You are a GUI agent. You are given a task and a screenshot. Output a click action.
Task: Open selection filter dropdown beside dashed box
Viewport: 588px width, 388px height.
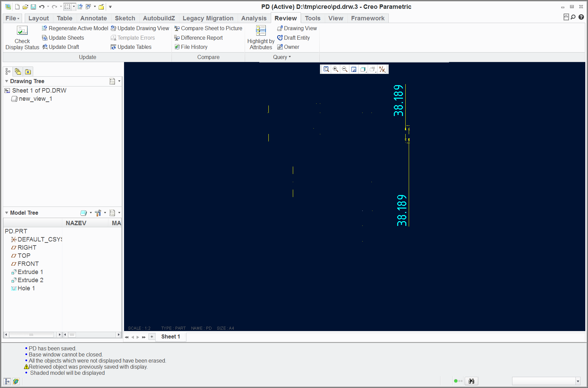pyautogui.click(x=74, y=7)
